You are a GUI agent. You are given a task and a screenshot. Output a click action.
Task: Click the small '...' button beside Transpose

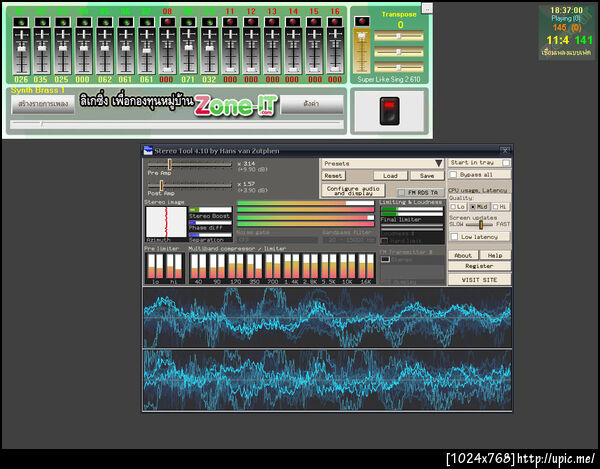pyautogui.click(x=427, y=8)
